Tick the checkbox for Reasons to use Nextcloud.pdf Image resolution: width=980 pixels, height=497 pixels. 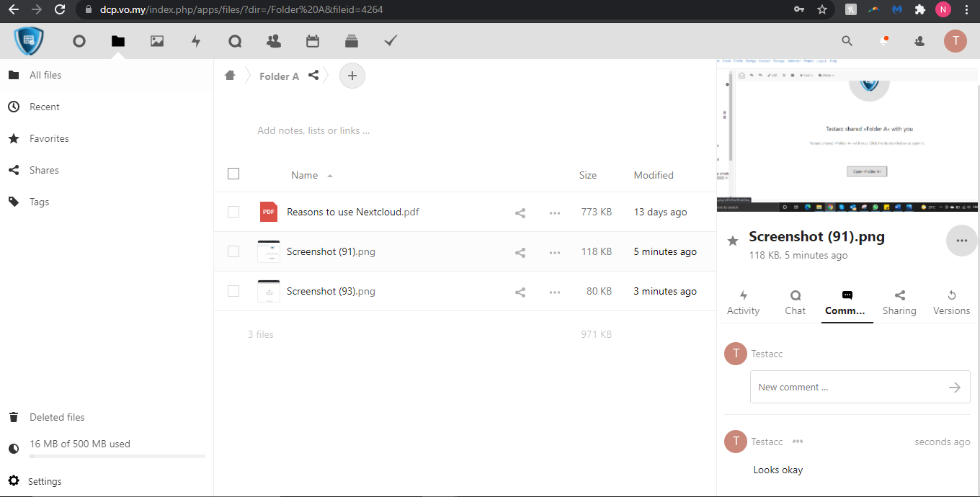pyautogui.click(x=233, y=212)
